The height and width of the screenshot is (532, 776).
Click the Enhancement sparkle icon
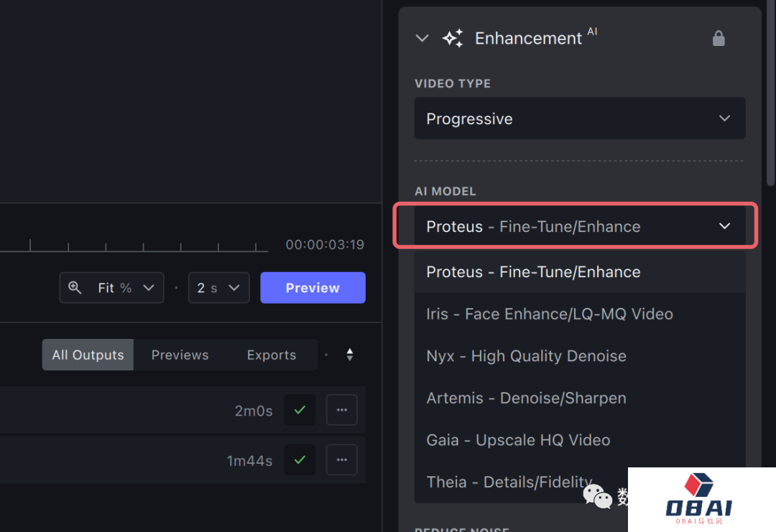click(x=453, y=38)
